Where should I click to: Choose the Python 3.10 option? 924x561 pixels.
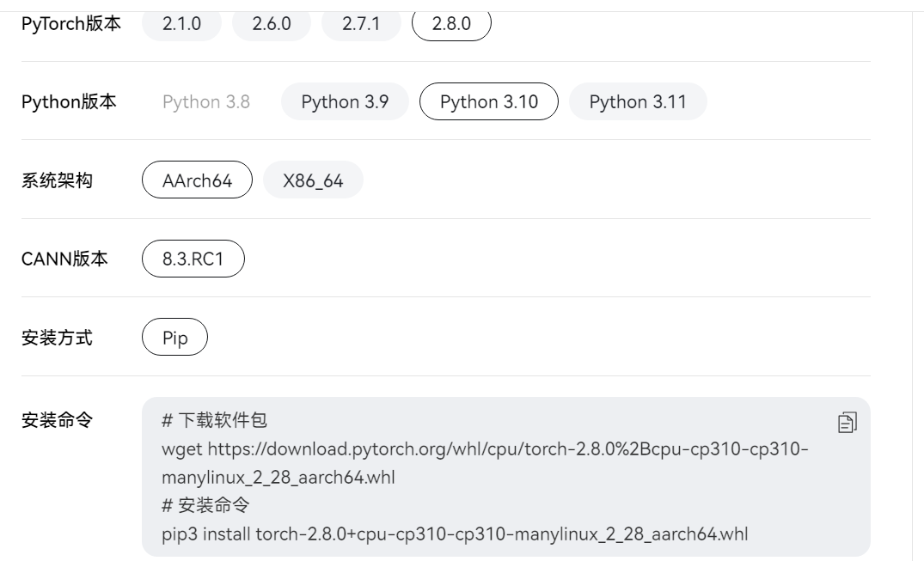tap(489, 101)
